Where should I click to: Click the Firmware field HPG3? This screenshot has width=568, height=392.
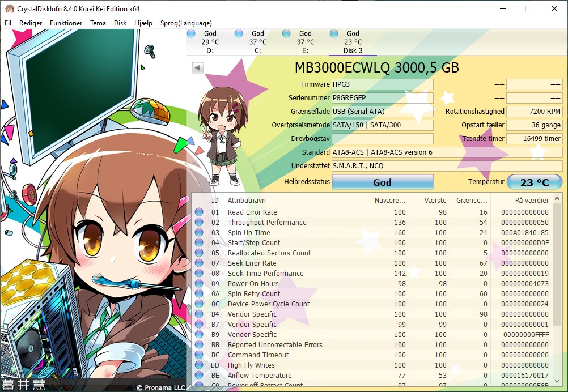coord(383,84)
